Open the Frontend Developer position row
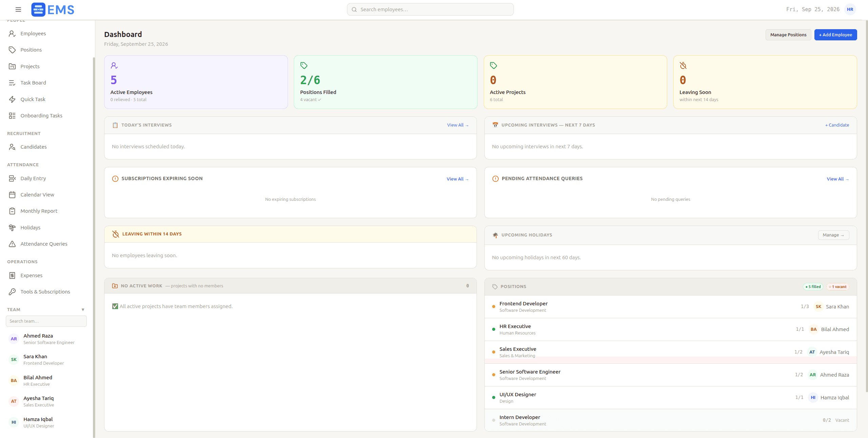The image size is (868, 438). 670,307
